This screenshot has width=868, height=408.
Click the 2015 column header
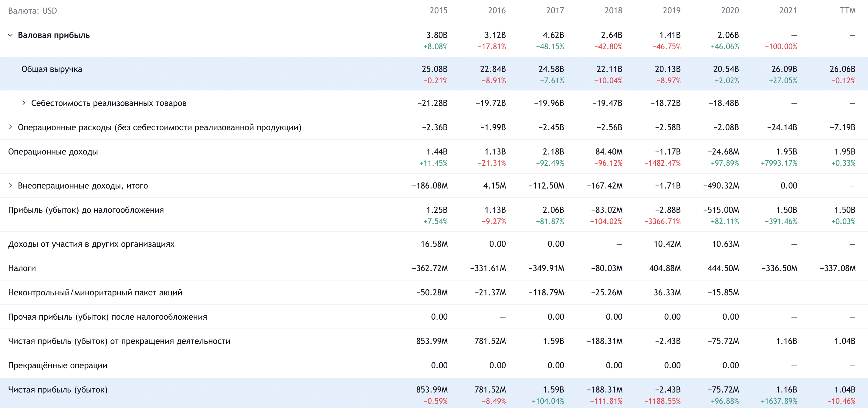[x=438, y=11]
